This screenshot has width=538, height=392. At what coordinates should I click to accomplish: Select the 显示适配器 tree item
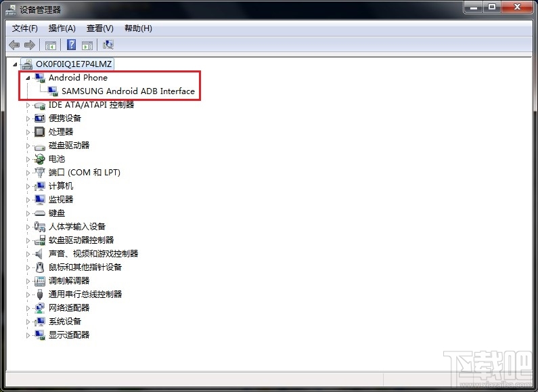(69, 334)
